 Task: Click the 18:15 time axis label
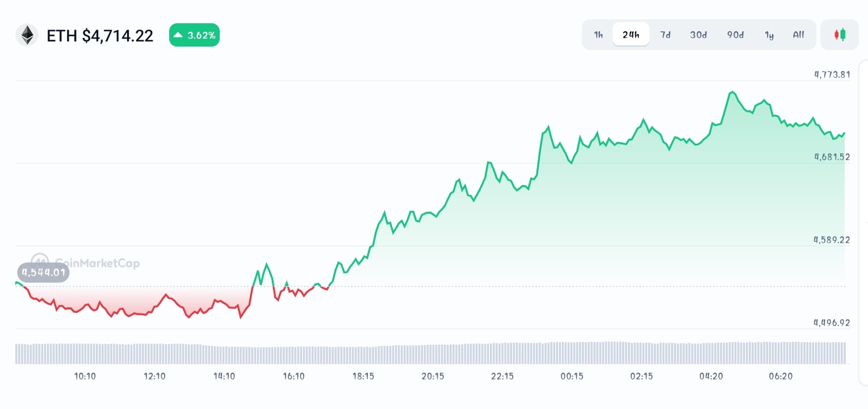pyautogui.click(x=363, y=376)
